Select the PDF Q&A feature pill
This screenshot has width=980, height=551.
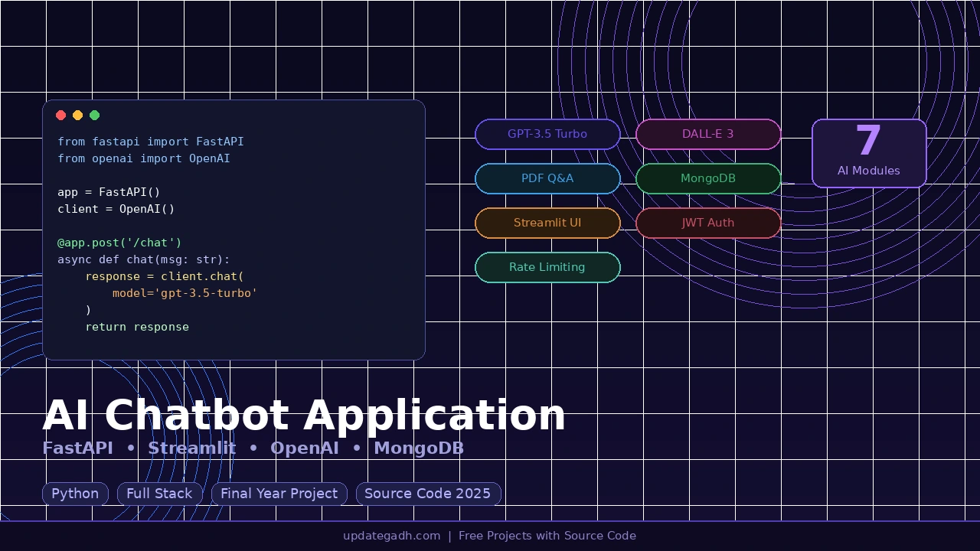tap(547, 178)
